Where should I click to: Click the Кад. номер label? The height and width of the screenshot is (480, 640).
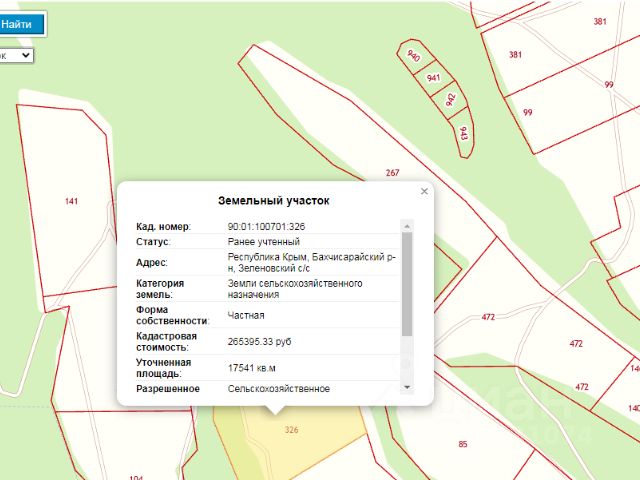[163, 227]
